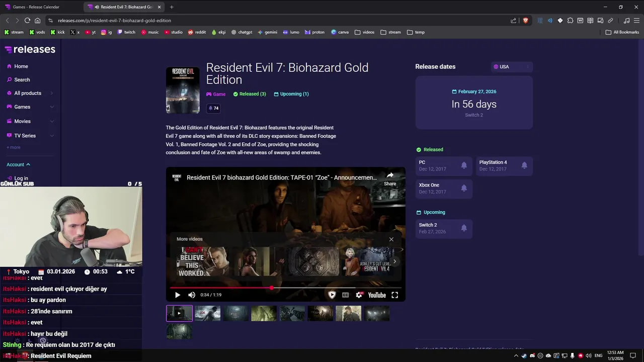
Task: Show hidden system tray icons
Action: (516, 355)
